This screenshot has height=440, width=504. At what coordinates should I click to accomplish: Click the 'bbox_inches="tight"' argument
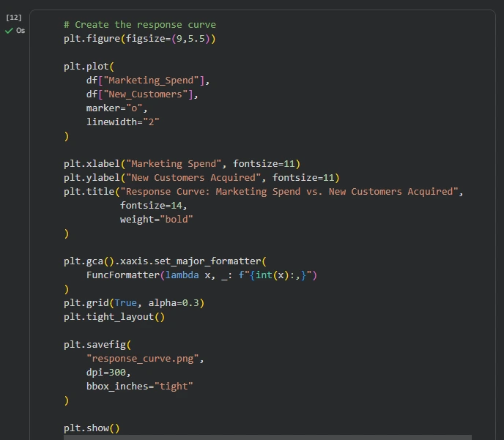click(139, 387)
